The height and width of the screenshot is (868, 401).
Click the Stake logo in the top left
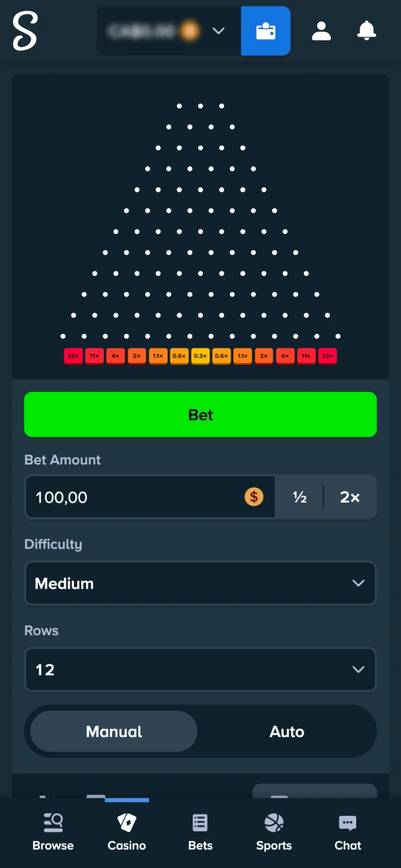[x=24, y=31]
